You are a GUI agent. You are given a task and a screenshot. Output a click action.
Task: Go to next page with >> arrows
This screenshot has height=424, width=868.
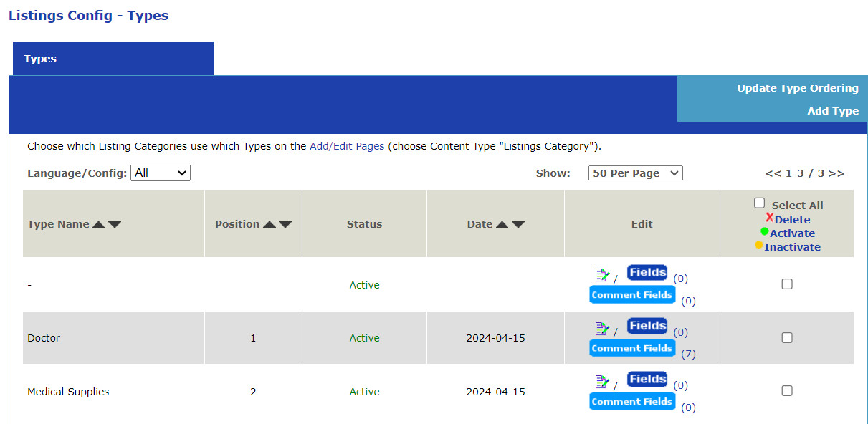[836, 173]
